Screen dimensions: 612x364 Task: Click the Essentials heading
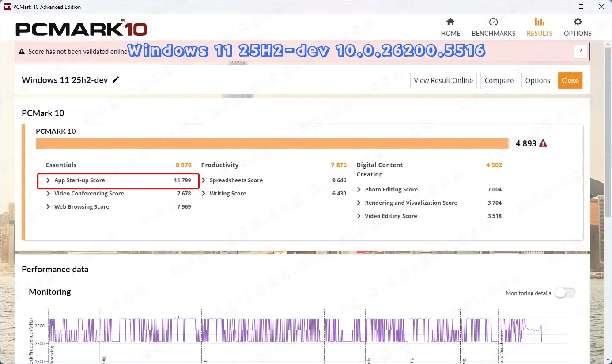coord(61,165)
